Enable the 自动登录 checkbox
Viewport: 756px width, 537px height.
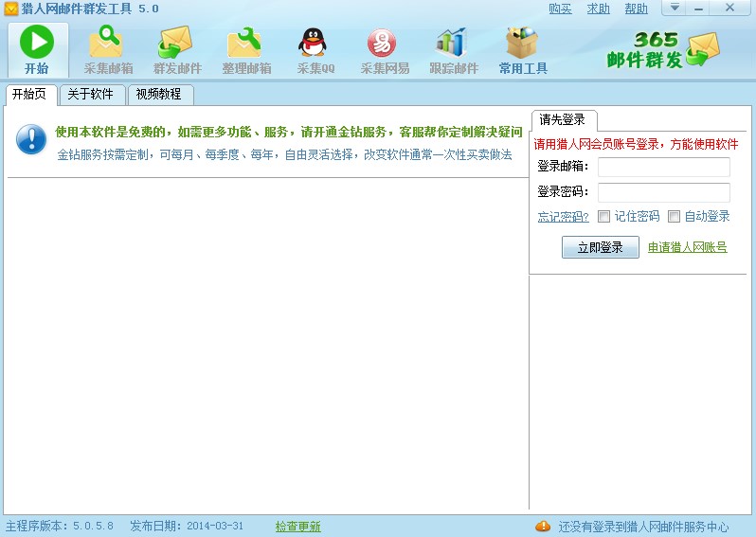coord(674,217)
